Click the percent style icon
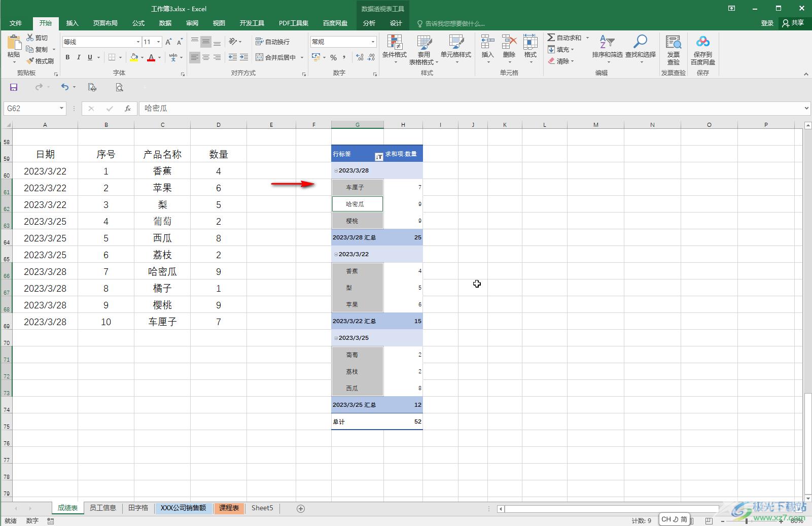 click(x=333, y=57)
